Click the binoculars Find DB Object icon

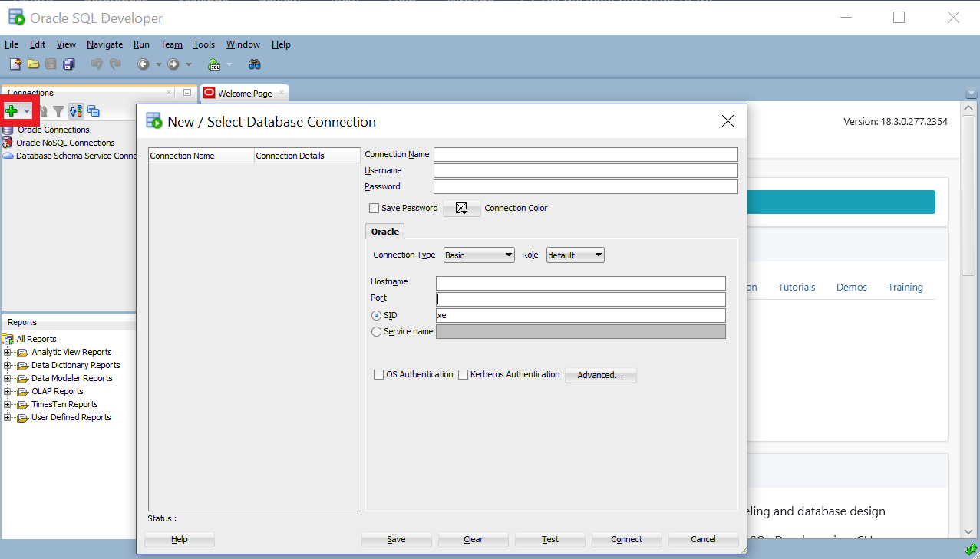(255, 64)
